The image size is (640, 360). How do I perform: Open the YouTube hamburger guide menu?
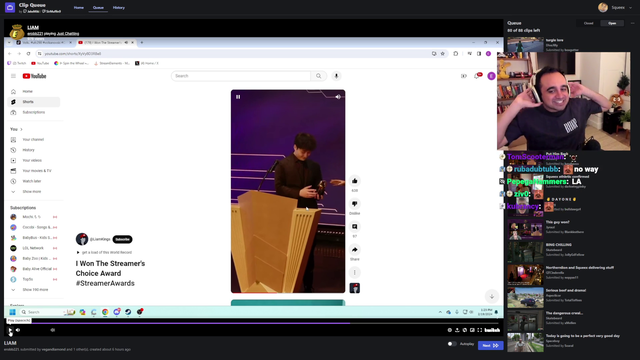point(13,76)
